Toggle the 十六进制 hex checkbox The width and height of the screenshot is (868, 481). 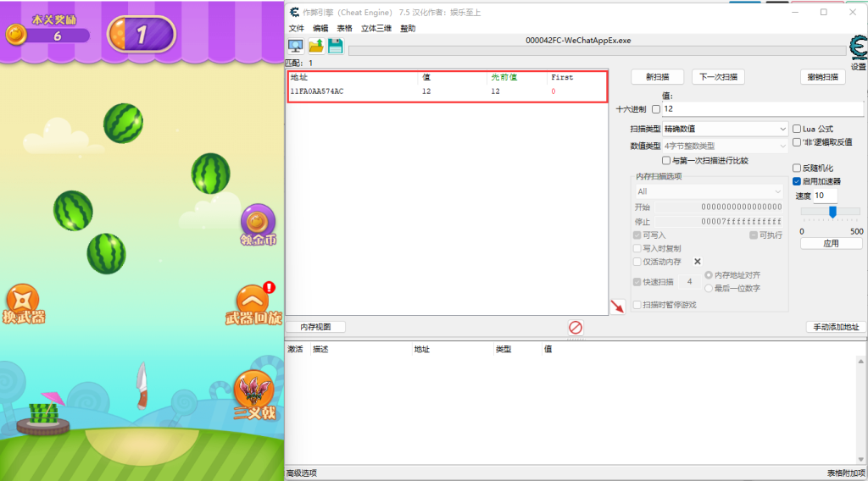[x=656, y=109]
